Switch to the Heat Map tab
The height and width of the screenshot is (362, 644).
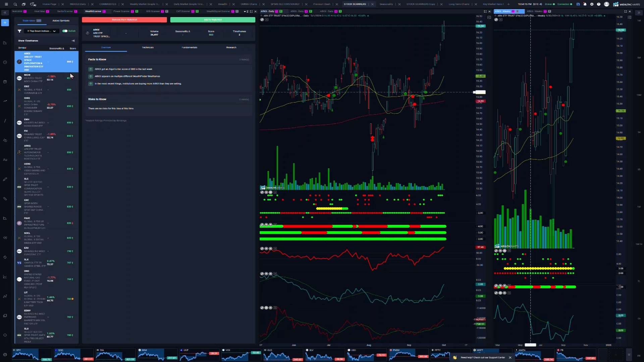40,11
